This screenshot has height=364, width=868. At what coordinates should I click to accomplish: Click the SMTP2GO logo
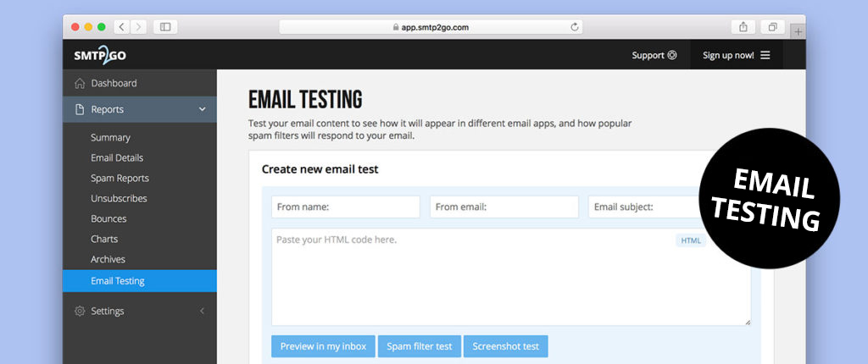click(x=100, y=55)
